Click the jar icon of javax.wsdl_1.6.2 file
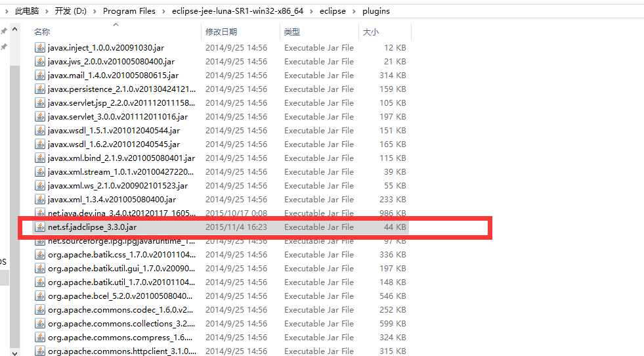The width and height of the screenshot is (644, 356). click(40, 145)
